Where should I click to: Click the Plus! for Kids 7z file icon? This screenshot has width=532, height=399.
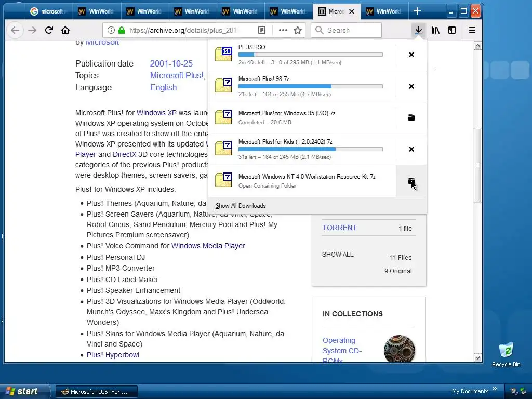(223, 149)
